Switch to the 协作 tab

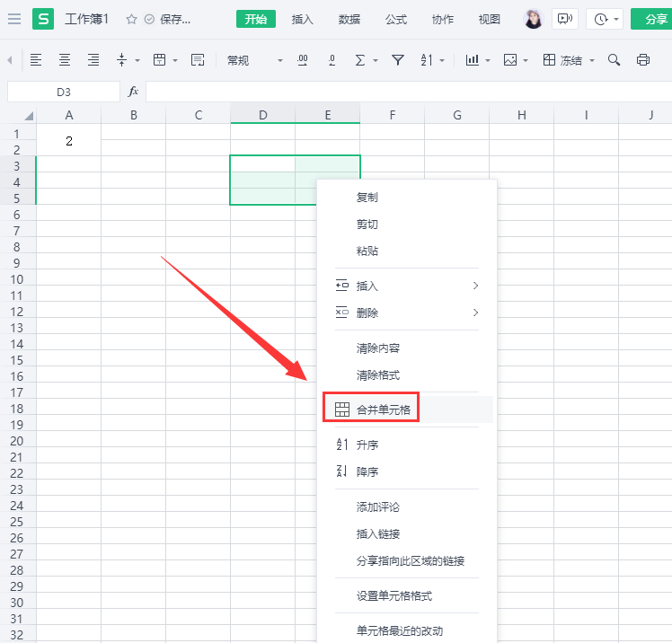(x=443, y=19)
